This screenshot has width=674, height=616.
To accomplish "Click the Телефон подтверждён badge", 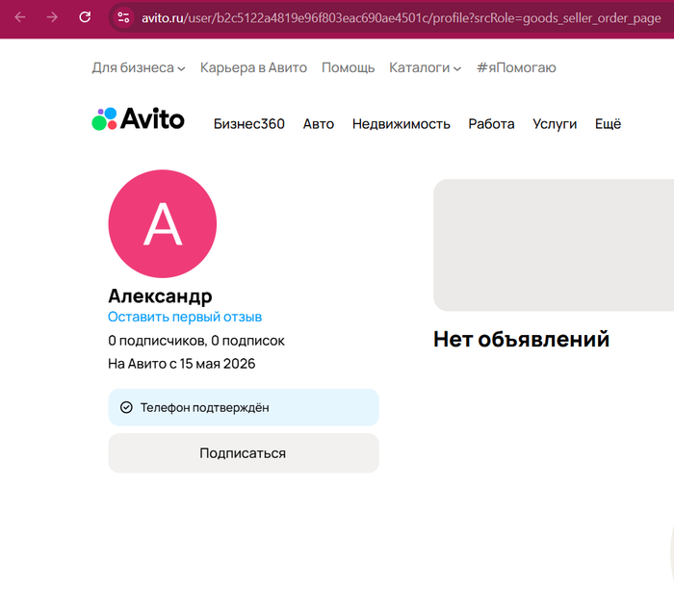I will tap(244, 407).
